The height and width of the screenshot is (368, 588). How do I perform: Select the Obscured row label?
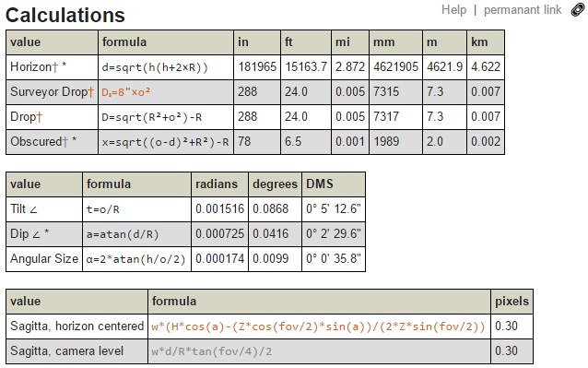click(43, 142)
